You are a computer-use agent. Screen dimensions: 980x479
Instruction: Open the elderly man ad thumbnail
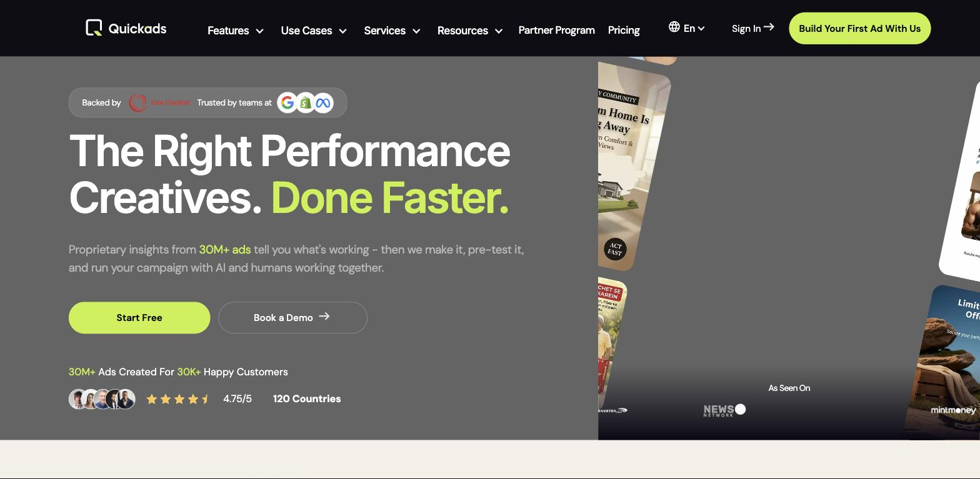pyautogui.click(x=611, y=343)
